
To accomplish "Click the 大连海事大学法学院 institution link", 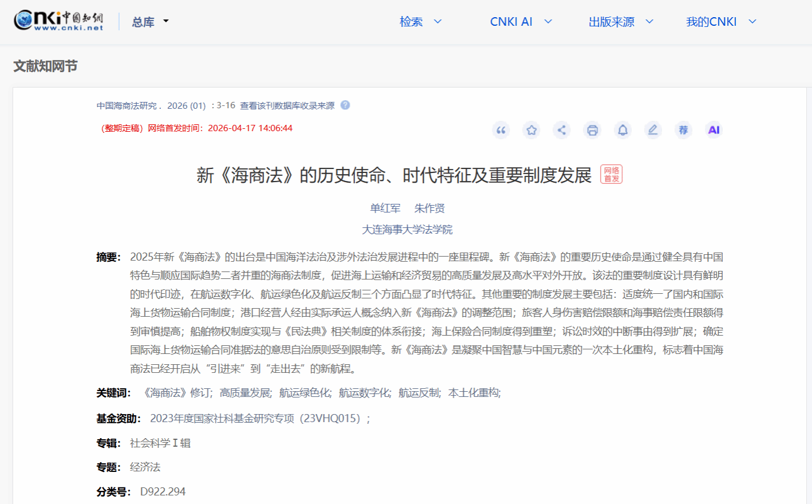I will (x=407, y=230).
